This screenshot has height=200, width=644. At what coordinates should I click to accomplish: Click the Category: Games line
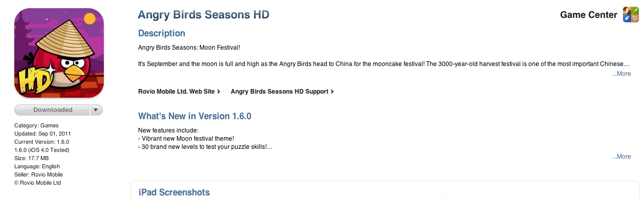(36, 125)
